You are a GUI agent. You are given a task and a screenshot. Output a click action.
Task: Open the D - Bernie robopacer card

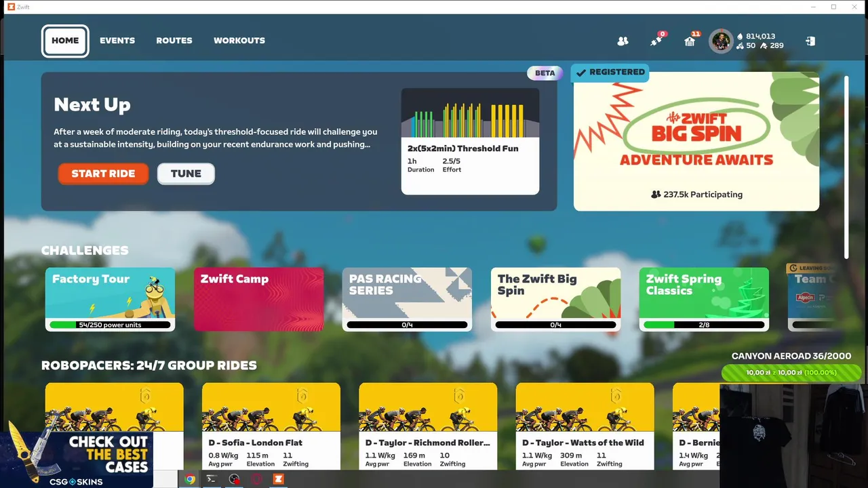[696, 426]
